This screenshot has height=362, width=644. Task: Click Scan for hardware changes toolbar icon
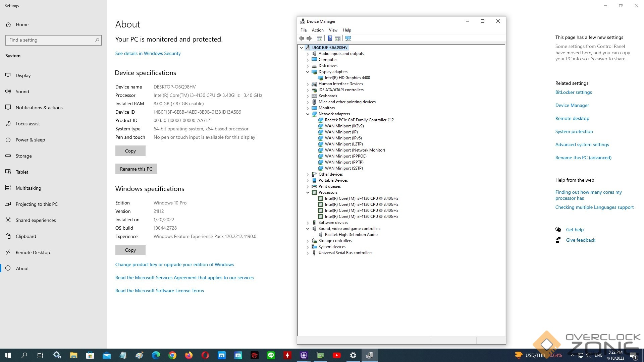click(348, 39)
